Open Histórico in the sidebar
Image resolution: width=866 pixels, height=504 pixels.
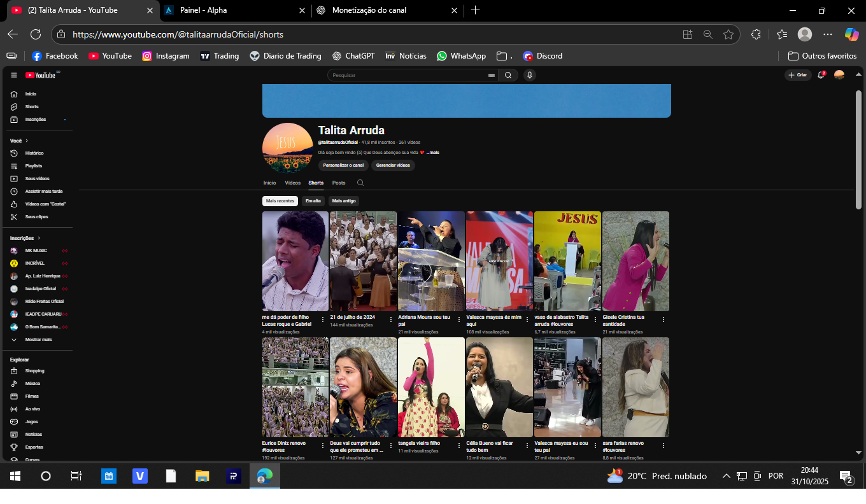[x=34, y=153]
